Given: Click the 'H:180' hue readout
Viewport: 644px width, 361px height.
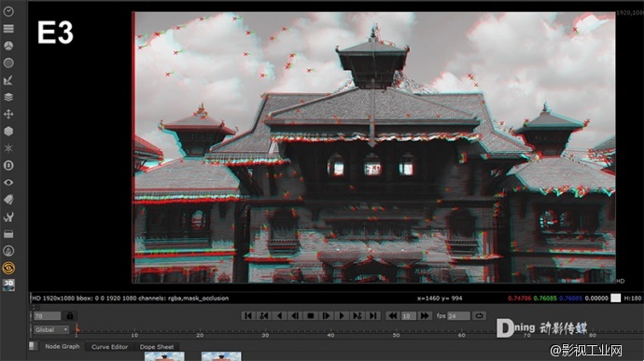Looking at the screenshot, I should point(633,299).
